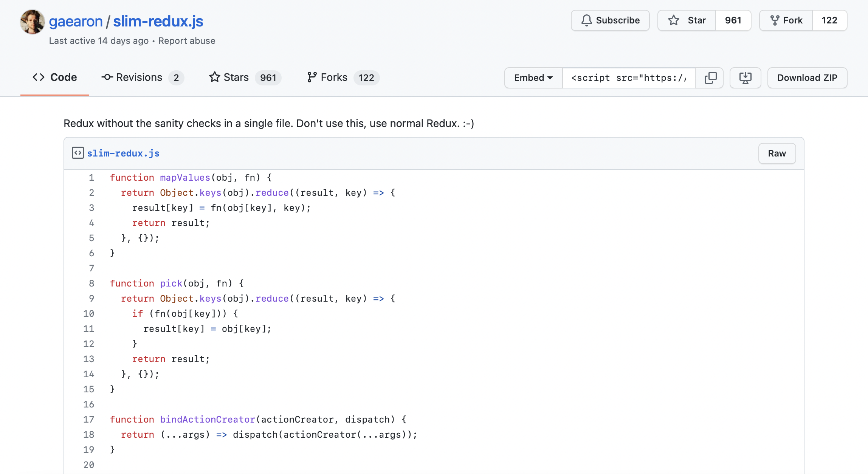The height and width of the screenshot is (474, 868).
Task: Open the slim-redux.js file link
Action: coord(123,153)
